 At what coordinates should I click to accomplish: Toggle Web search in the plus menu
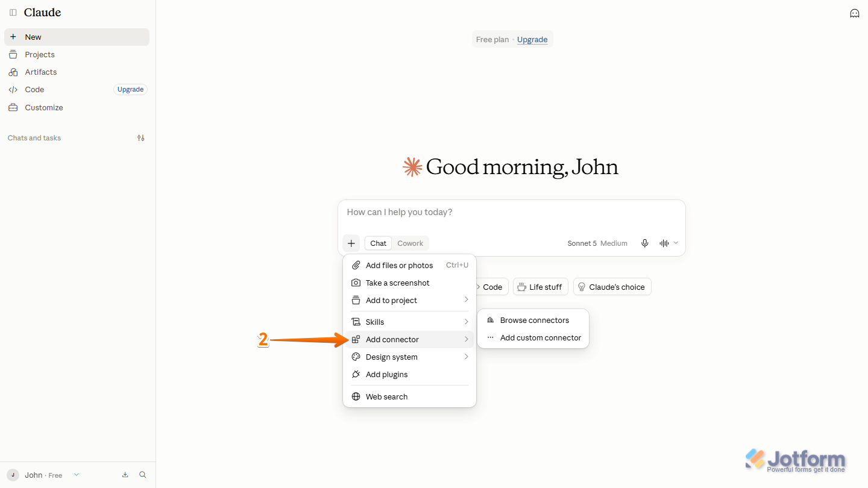point(409,396)
